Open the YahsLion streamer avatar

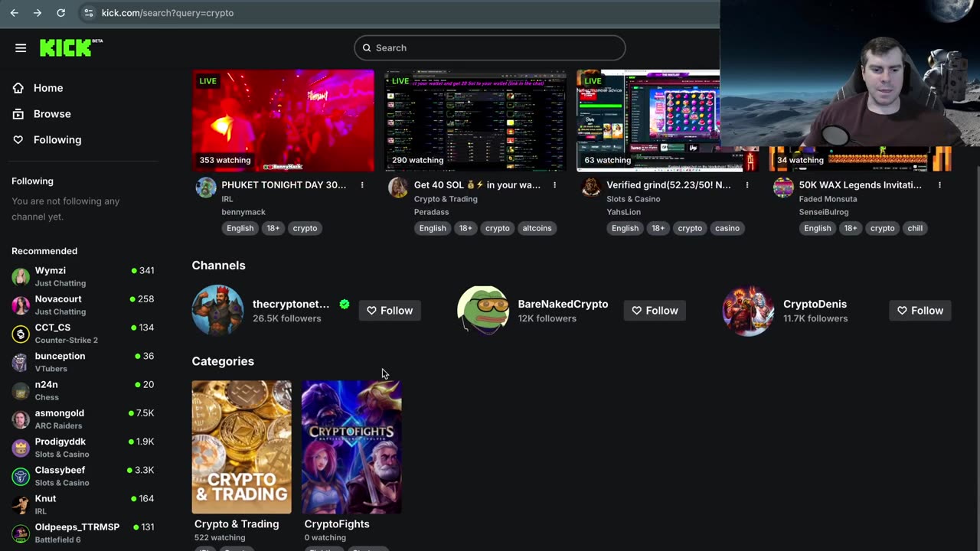click(x=591, y=187)
